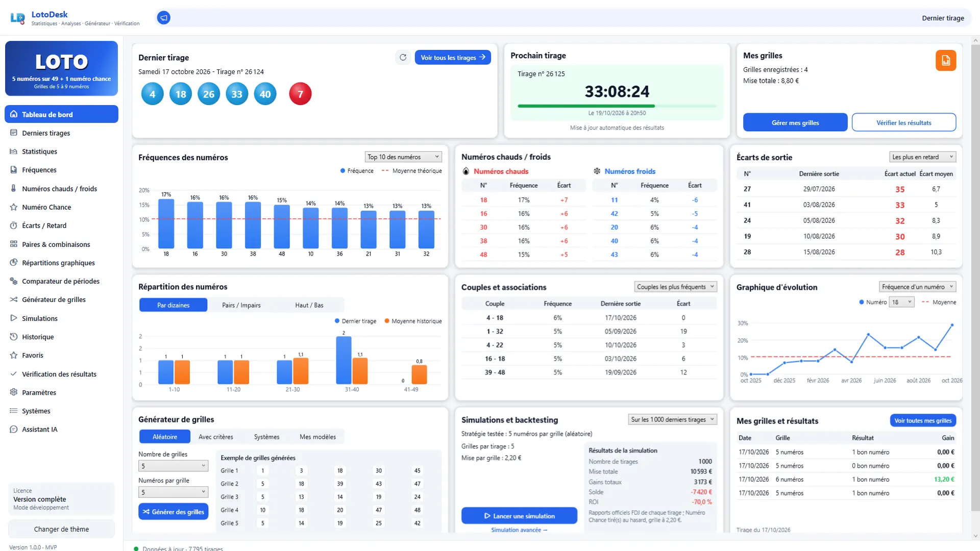Open the Top 10 des numéros dropdown
Image resolution: width=980 pixels, height=551 pixels.
click(403, 157)
